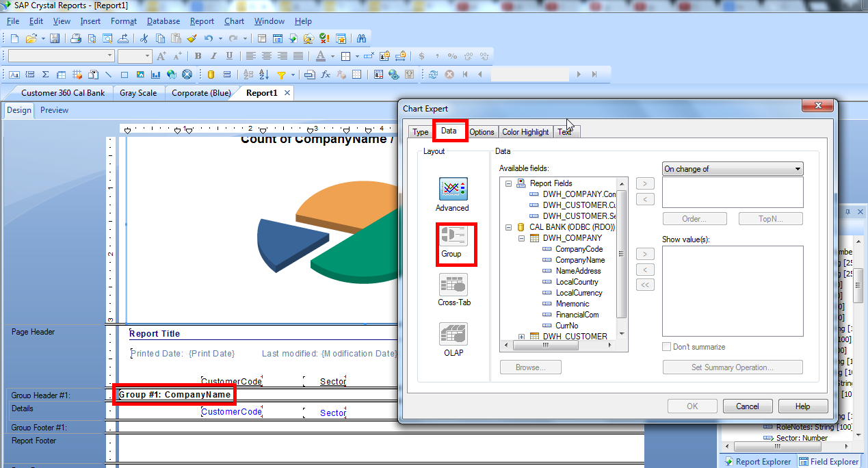Collapse the Report Fields tree node
Viewport: 868px width, 468px height.
coord(508,183)
